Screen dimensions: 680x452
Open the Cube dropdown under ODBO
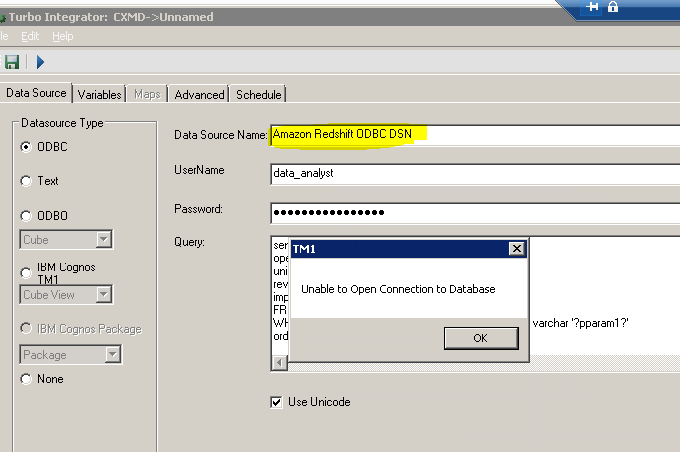click(x=104, y=239)
